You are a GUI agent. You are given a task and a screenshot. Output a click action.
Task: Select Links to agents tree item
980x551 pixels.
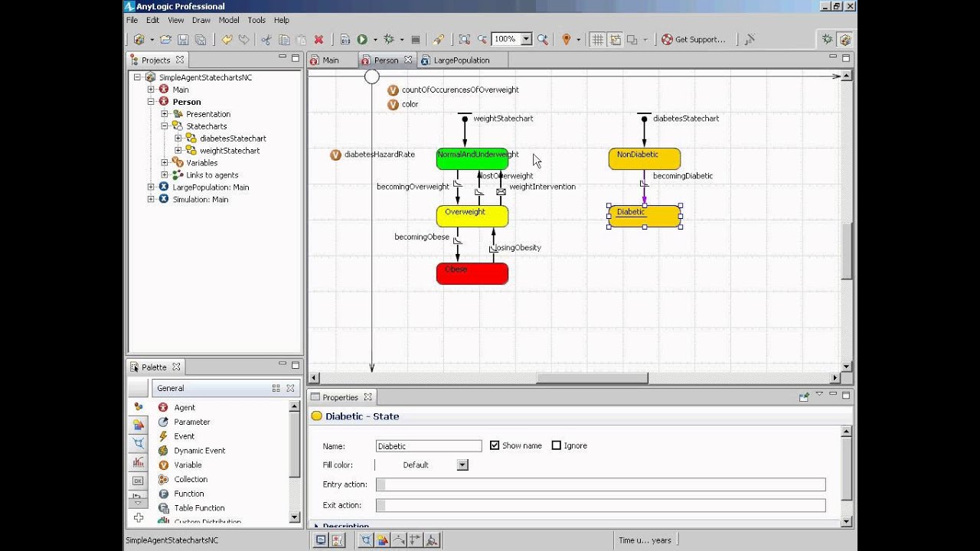click(212, 175)
